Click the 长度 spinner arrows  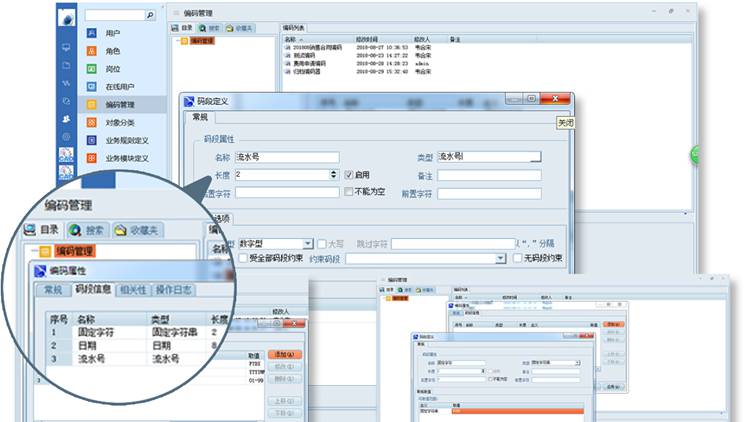point(333,174)
